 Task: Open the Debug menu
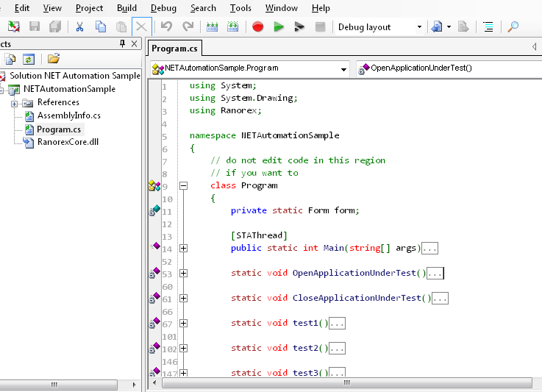(163, 8)
